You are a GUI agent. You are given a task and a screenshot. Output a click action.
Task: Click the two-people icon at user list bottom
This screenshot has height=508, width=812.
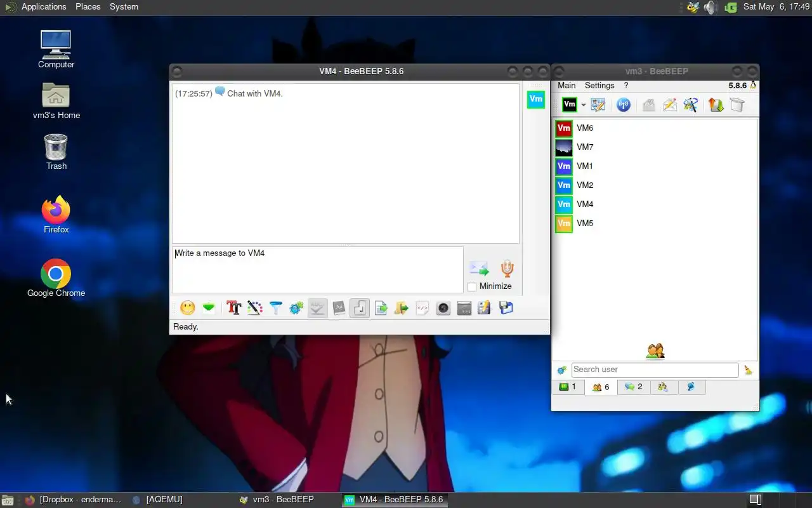click(655, 351)
